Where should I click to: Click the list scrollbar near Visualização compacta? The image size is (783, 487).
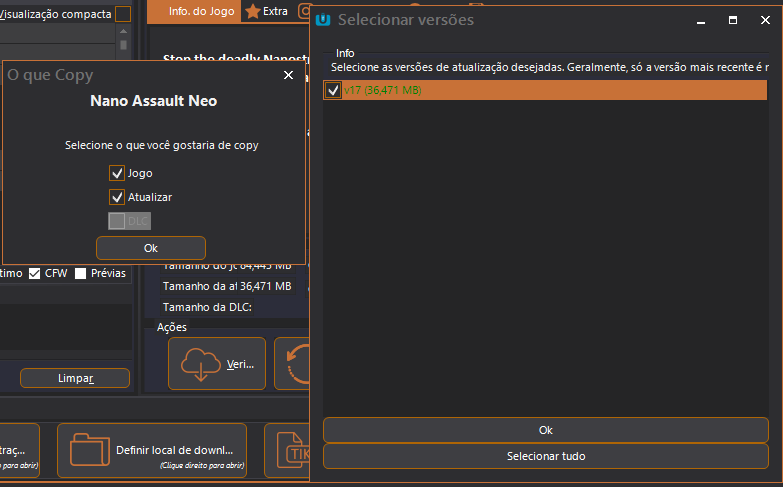(x=123, y=43)
